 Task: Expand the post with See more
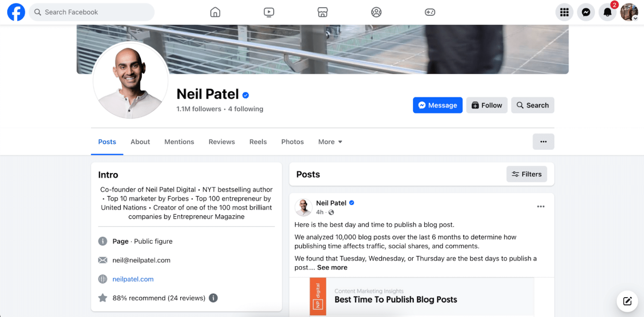[x=332, y=267]
